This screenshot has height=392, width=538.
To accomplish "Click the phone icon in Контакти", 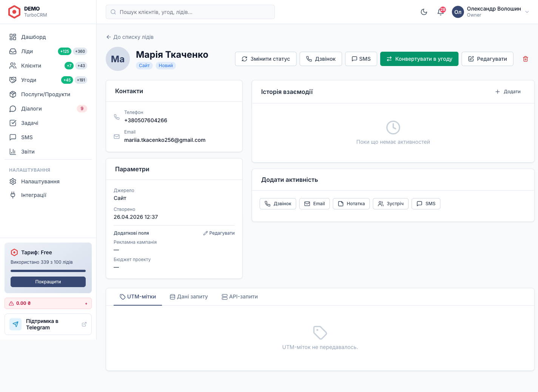I will pyautogui.click(x=117, y=117).
